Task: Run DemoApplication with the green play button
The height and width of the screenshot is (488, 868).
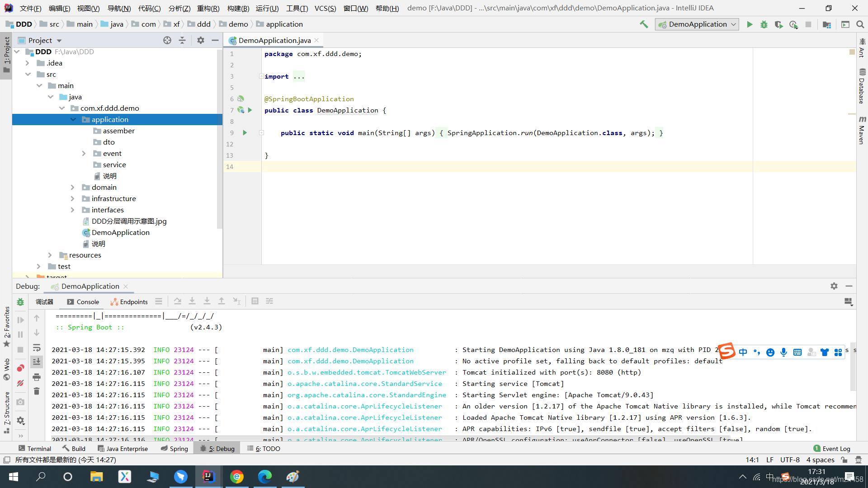Action: click(750, 24)
